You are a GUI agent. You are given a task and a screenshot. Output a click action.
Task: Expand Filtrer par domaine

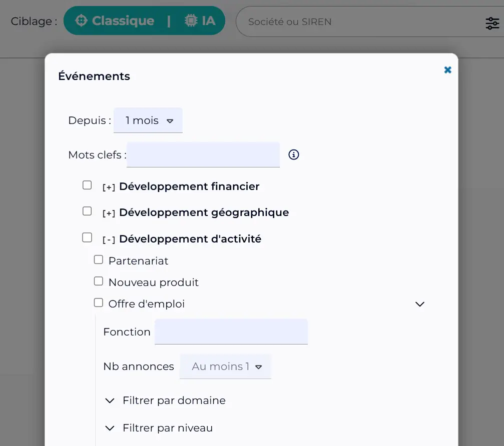pos(165,400)
